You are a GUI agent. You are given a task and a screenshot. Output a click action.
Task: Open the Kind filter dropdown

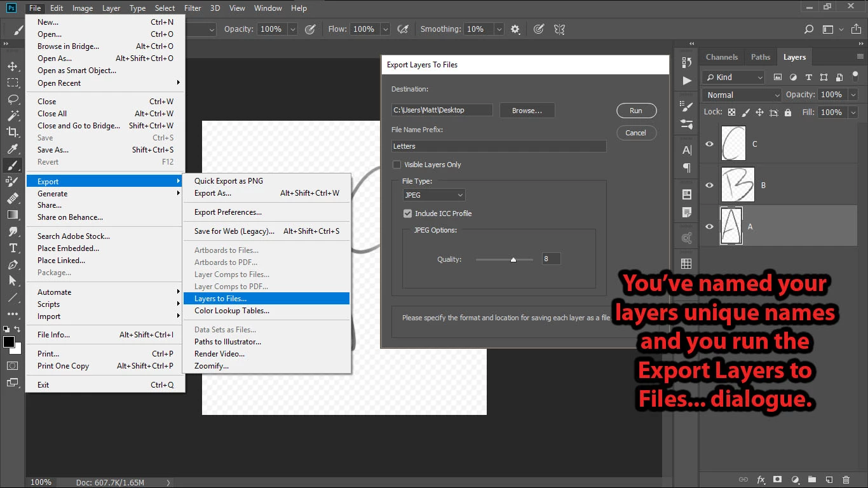coord(733,78)
